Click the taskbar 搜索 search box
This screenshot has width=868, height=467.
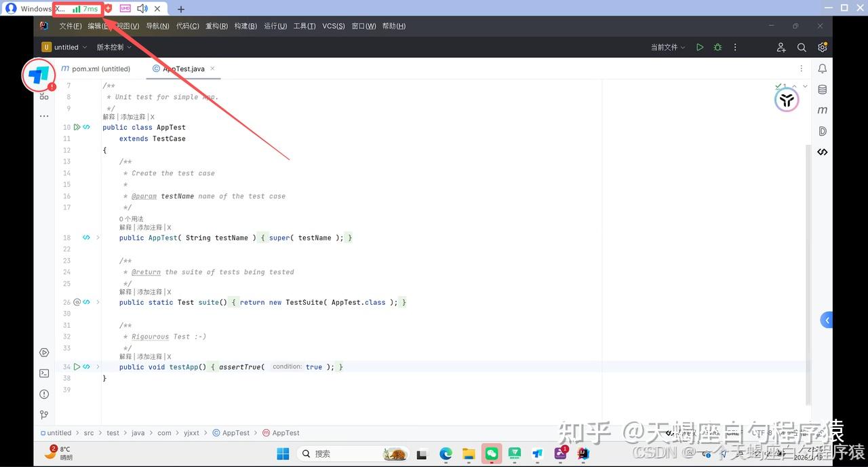[x=353, y=453]
